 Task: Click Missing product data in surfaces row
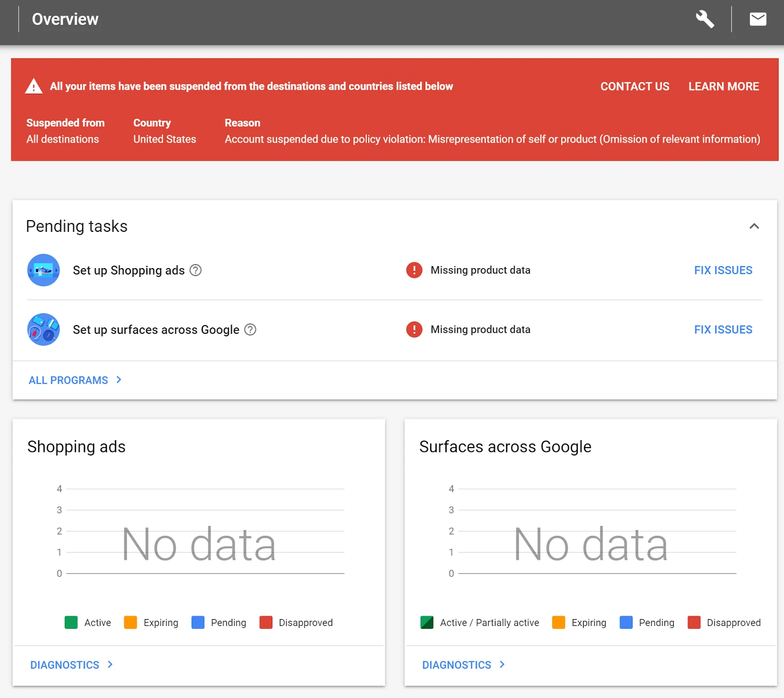[x=480, y=329]
